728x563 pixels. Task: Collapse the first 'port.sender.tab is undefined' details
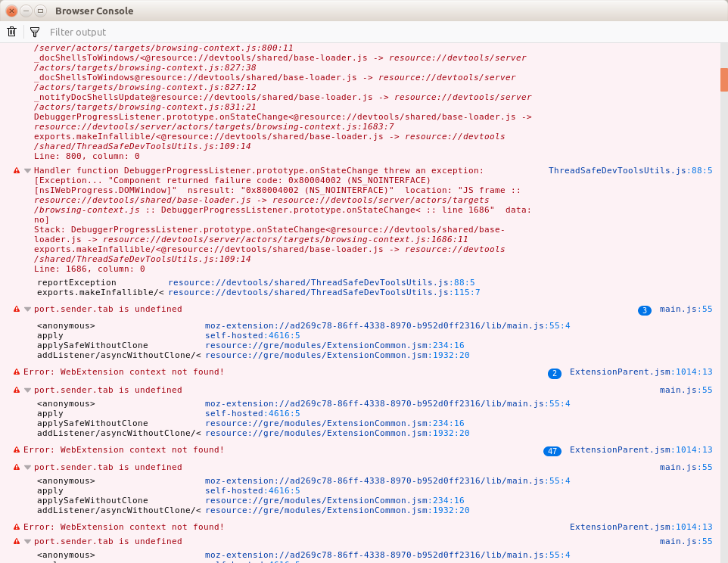[x=27, y=309]
